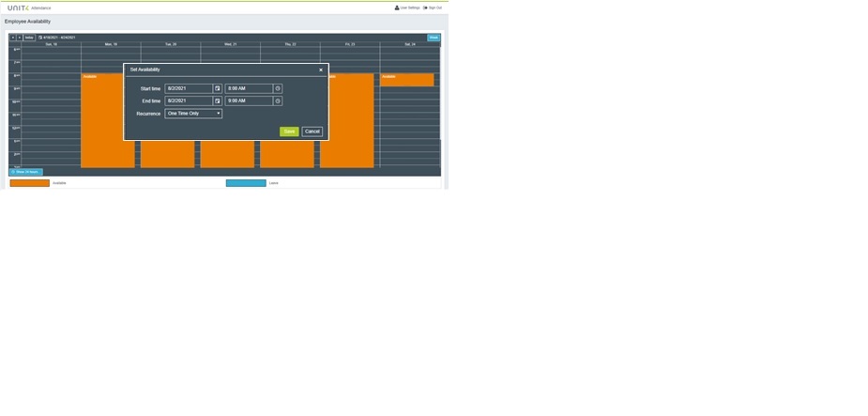Image resolution: width=868 pixels, height=416 pixels.
Task: Edit the 9:00 AM end time field
Action: pos(249,100)
